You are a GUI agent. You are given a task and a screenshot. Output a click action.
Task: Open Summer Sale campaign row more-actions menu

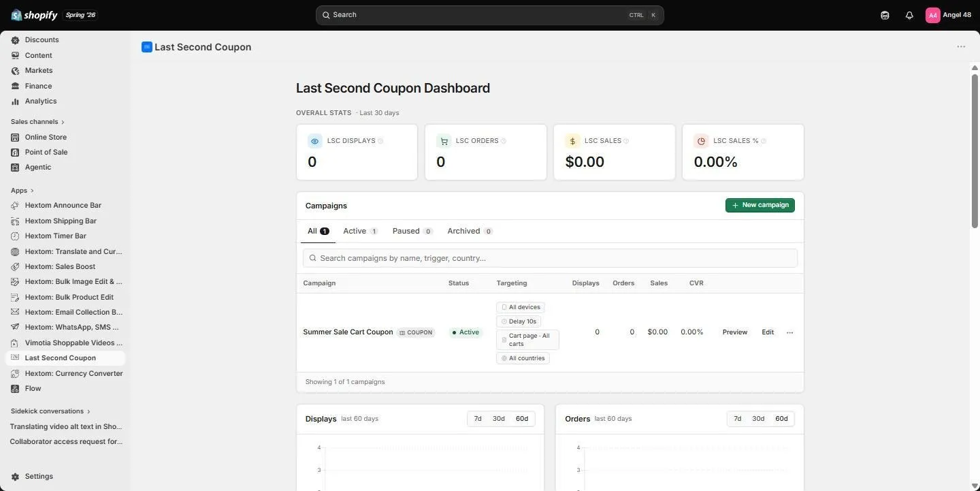coord(789,333)
